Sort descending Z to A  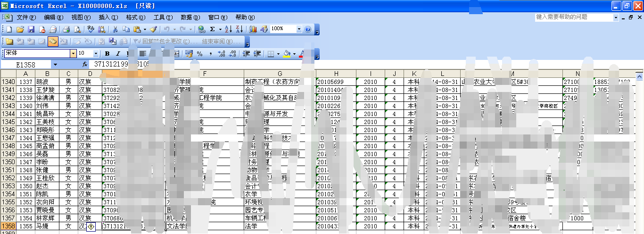pos(239,29)
